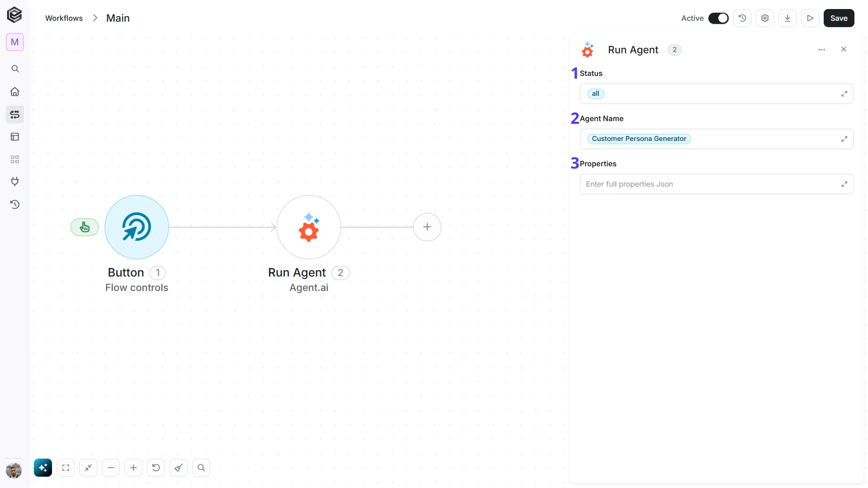868x488 pixels.
Task: Click the download workflow icon in header
Action: (x=788, y=18)
